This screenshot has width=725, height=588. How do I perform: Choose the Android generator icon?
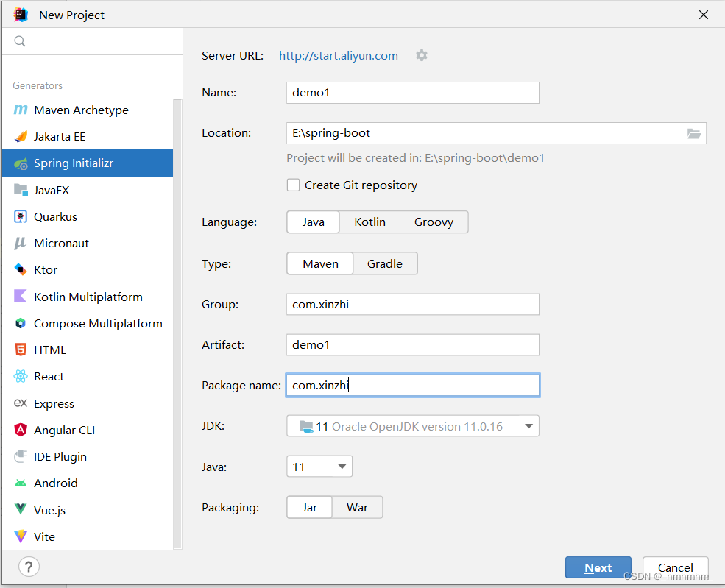coord(21,483)
